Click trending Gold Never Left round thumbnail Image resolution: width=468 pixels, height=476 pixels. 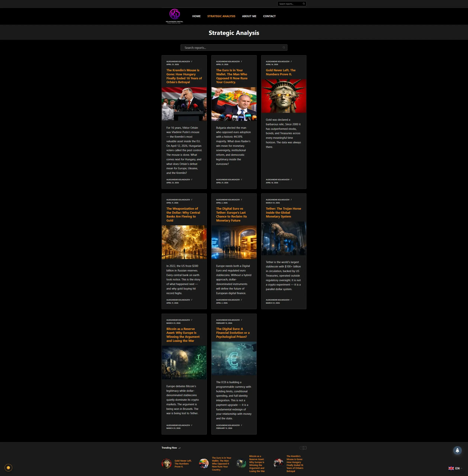click(166, 464)
